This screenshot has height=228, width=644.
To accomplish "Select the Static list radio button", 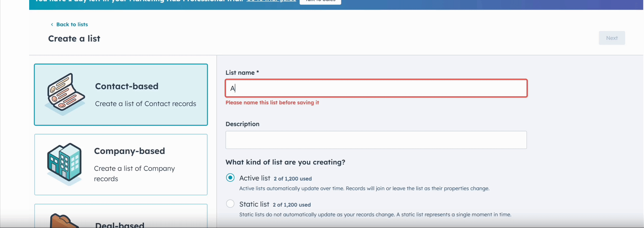I will [x=230, y=204].
